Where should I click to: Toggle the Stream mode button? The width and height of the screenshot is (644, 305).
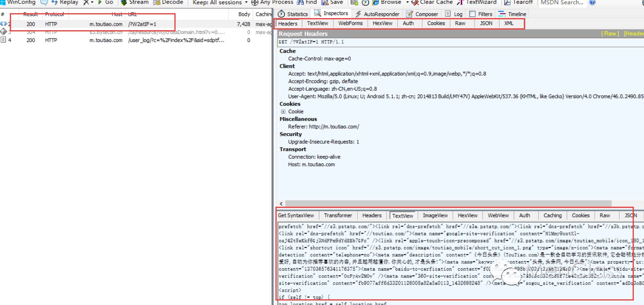(135, 2)
